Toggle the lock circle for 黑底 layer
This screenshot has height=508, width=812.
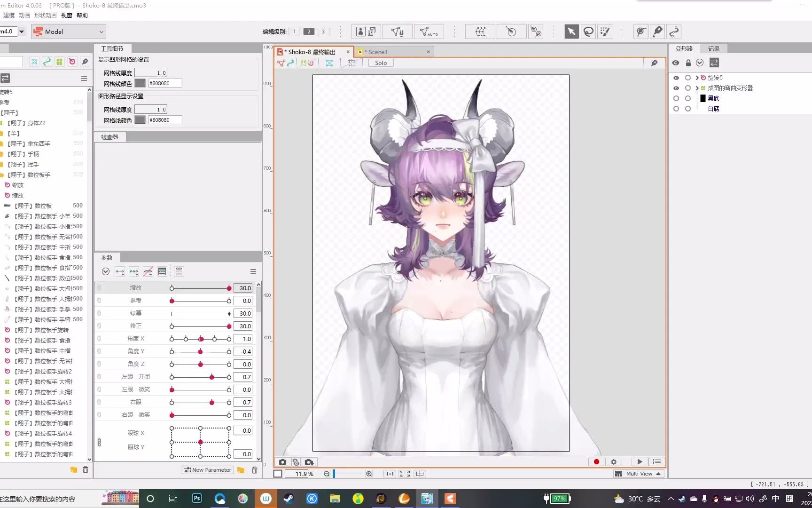coord(688,98)
